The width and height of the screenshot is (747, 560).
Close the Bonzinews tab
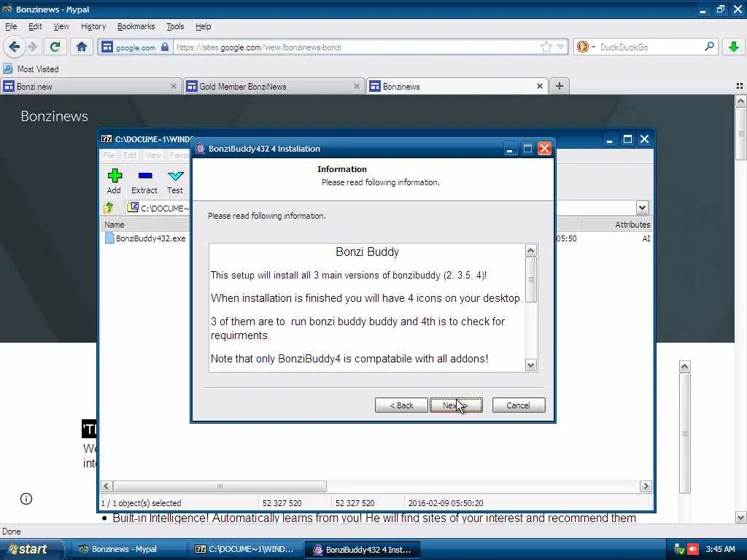[x=539, y=86]
